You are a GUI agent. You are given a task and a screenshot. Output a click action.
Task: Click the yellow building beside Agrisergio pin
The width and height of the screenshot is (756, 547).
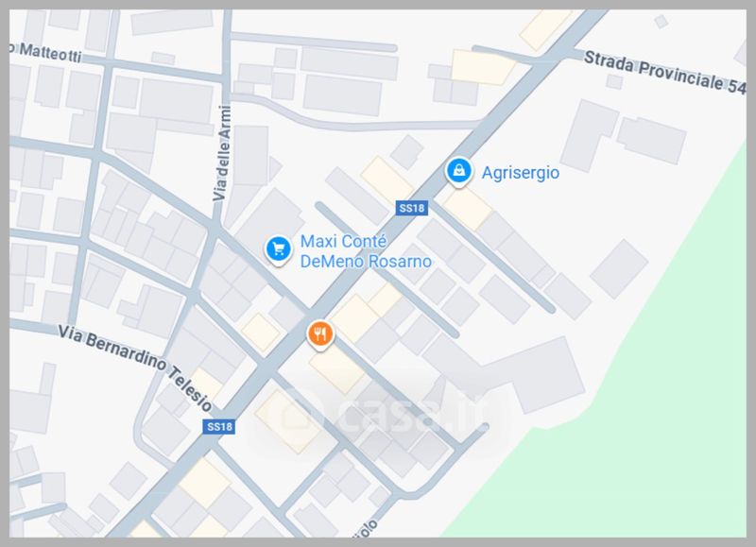pos(467,209)
